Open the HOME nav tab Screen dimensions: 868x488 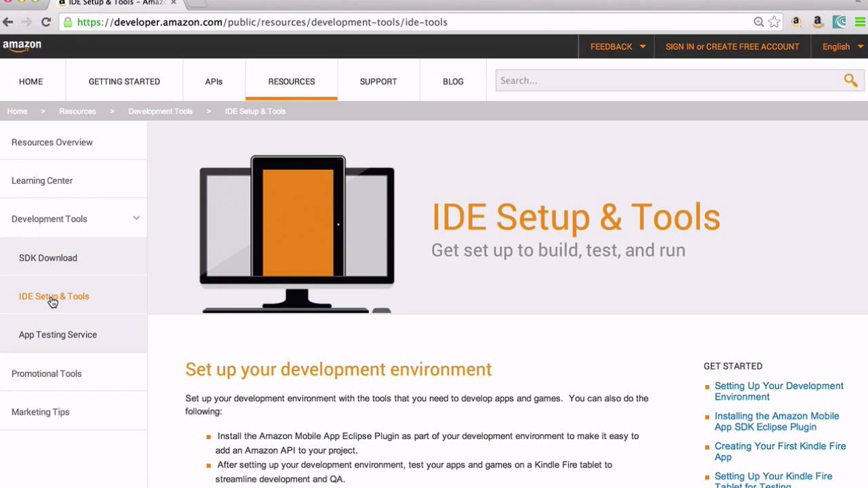(31, 81)
